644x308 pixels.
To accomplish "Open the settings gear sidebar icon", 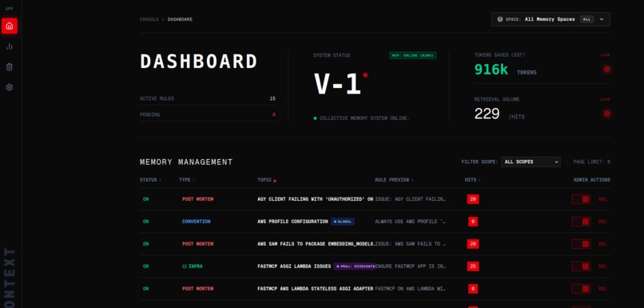I will click(10, 87).
